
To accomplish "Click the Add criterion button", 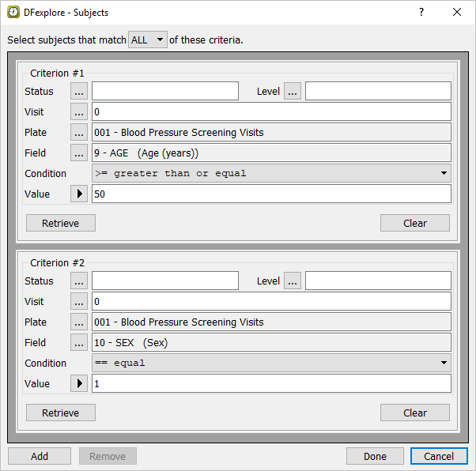I will click(40, 456).
